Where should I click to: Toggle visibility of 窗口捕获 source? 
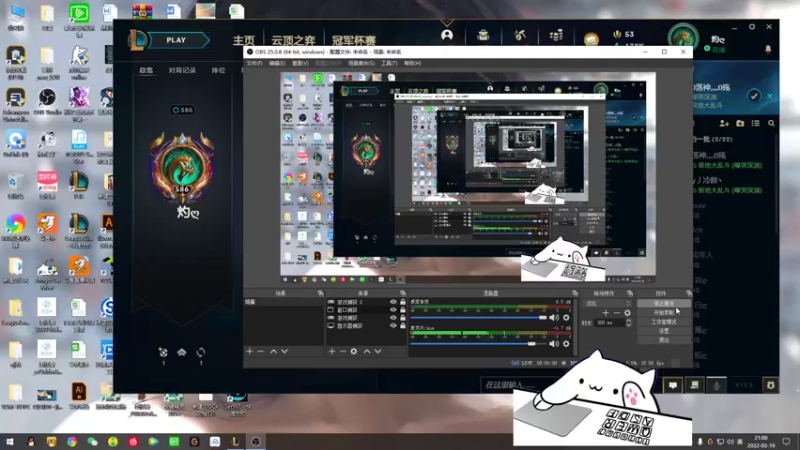coord(393,310)
